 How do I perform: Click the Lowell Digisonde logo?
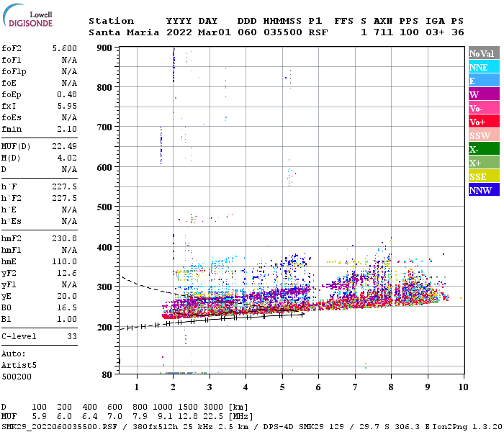[27, 15]
